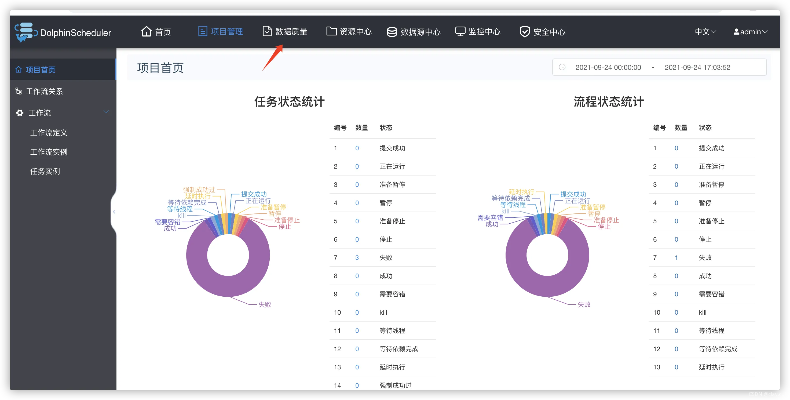Collapse the left sidebar with edge handle
The image size is (790, 400).
click(x=113, y=212)
